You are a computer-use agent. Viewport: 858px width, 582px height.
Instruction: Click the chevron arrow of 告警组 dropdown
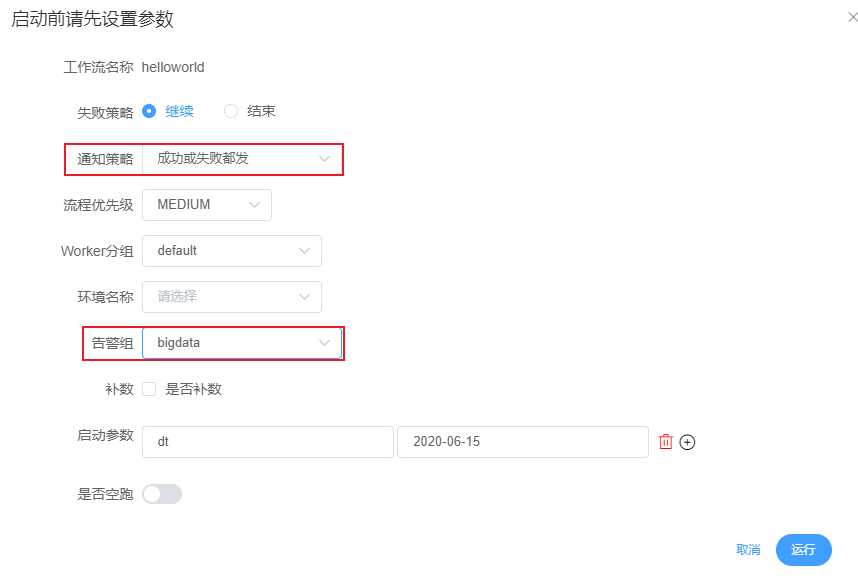(324, 343)
